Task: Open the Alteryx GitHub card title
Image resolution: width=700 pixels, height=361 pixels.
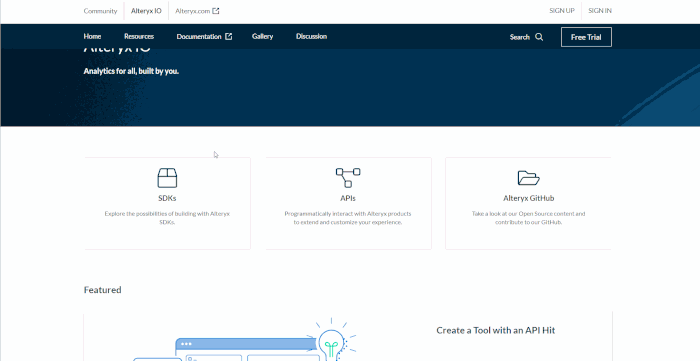Action: (529, 198)
